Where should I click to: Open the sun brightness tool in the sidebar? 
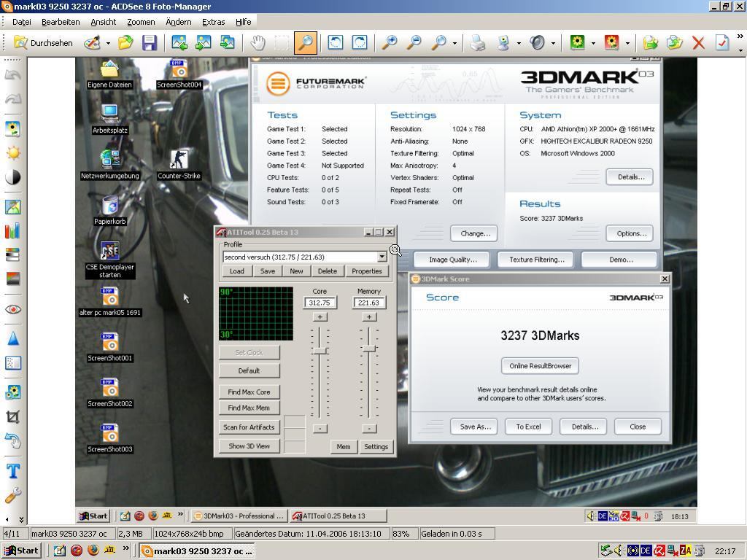point(13,153)
